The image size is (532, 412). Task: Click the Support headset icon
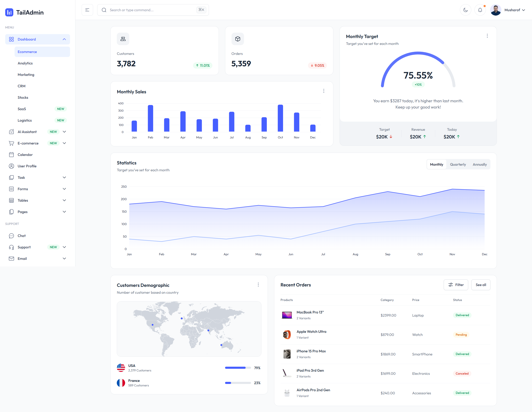point(11,247)
